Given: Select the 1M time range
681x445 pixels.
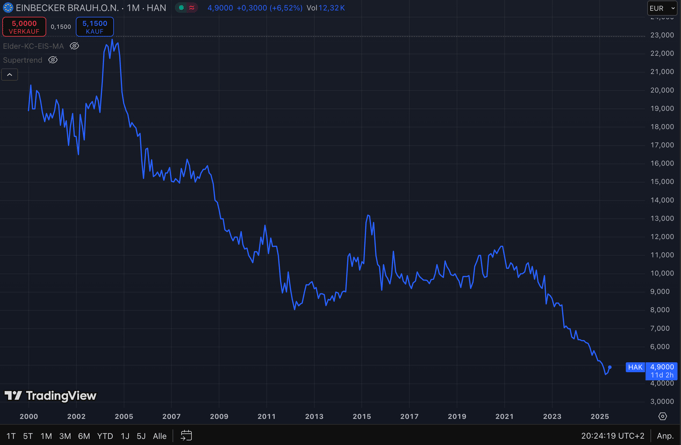Looking at the screenshot, I should click(46, 436).
